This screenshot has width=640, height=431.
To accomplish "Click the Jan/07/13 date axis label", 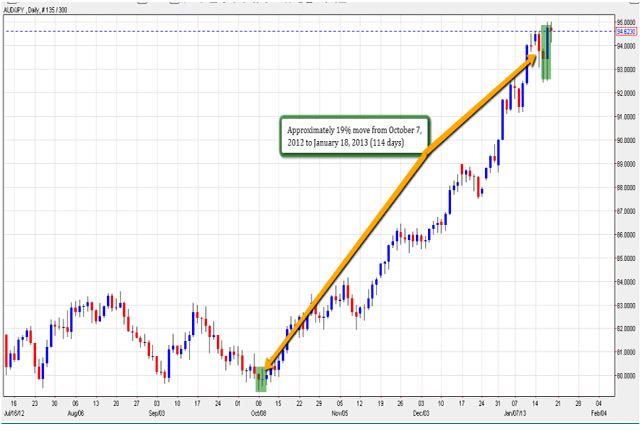I will pos(515,413).
